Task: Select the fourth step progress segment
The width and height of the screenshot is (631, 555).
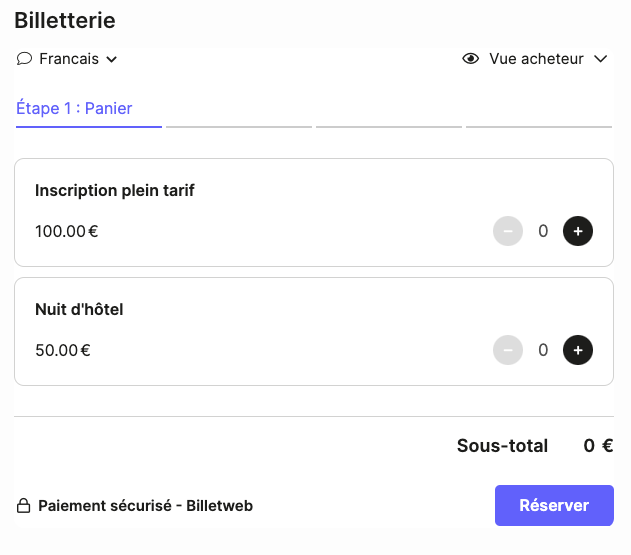Action: coord(539,126)
